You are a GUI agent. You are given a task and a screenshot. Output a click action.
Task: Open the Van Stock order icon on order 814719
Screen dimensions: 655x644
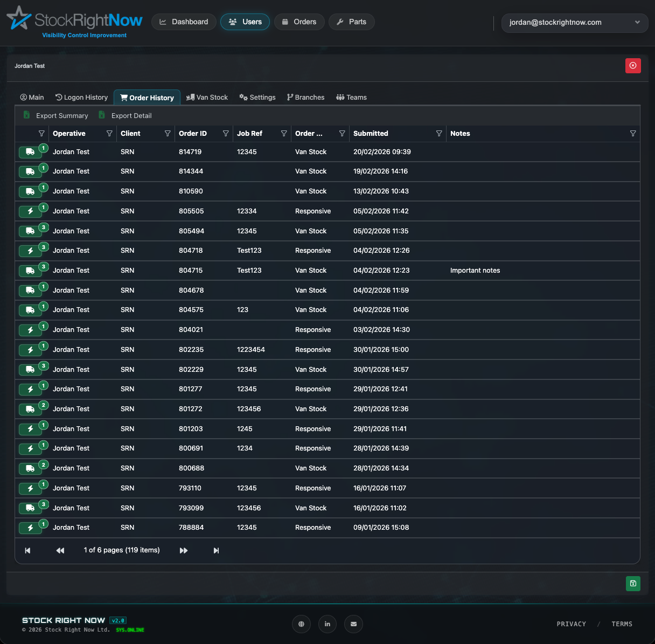click(30, 152)
